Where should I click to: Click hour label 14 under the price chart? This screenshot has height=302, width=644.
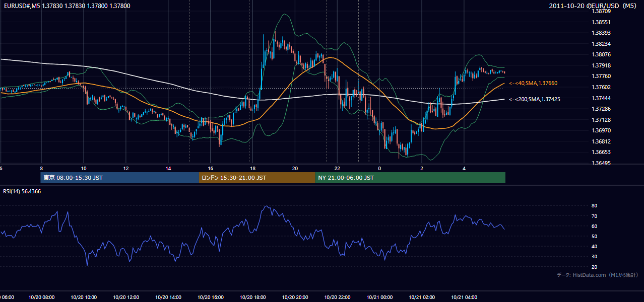(x=168, y=168)
